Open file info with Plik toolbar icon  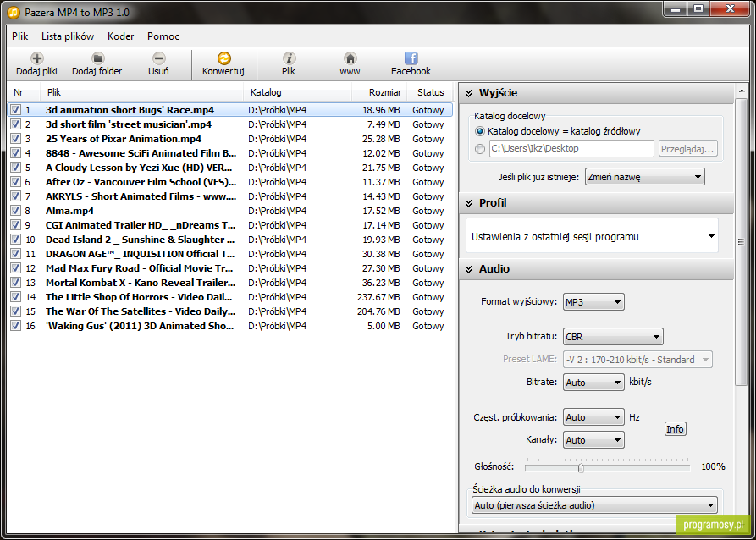(x=289, y=58)
